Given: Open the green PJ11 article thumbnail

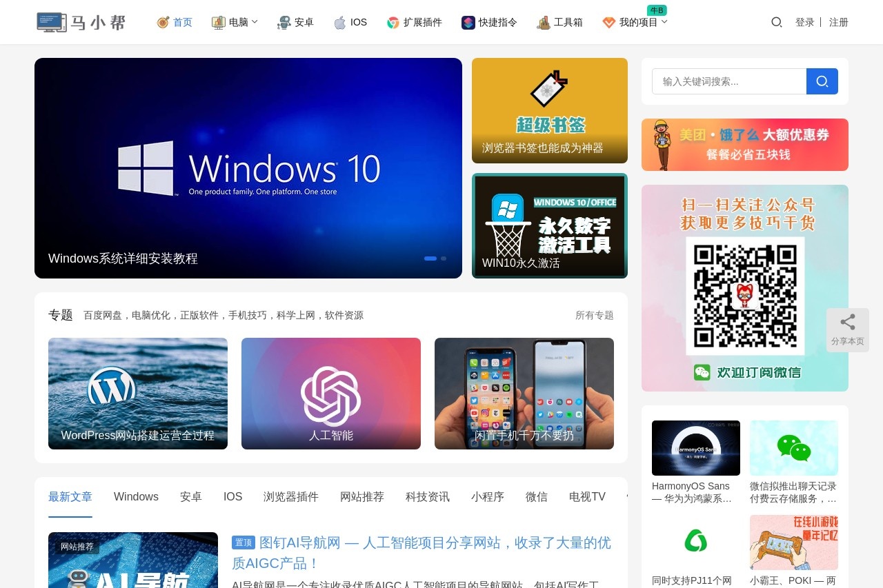Looking at the screenshot, I should point(696,543).
